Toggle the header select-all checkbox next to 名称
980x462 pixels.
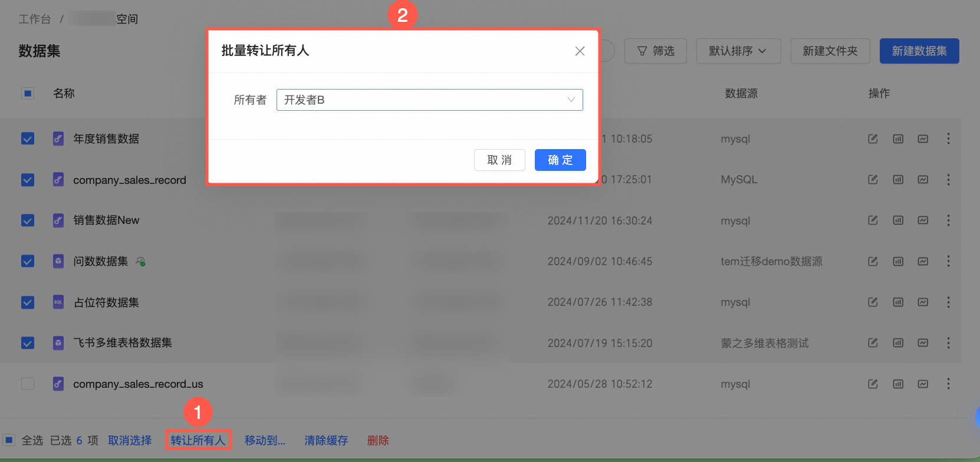(x=28, y=93)
